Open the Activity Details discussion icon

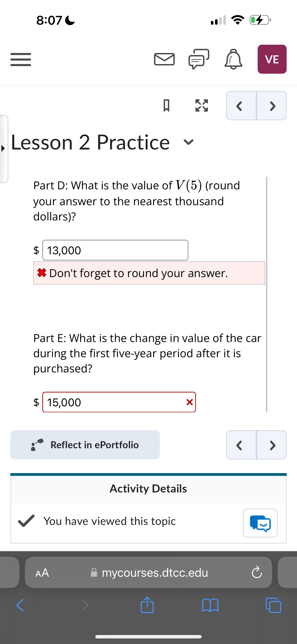[260, 523]
